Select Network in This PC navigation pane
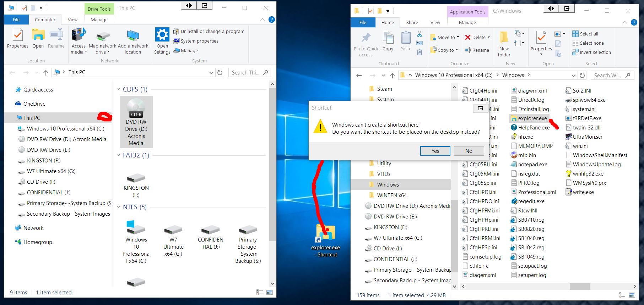 29,228
